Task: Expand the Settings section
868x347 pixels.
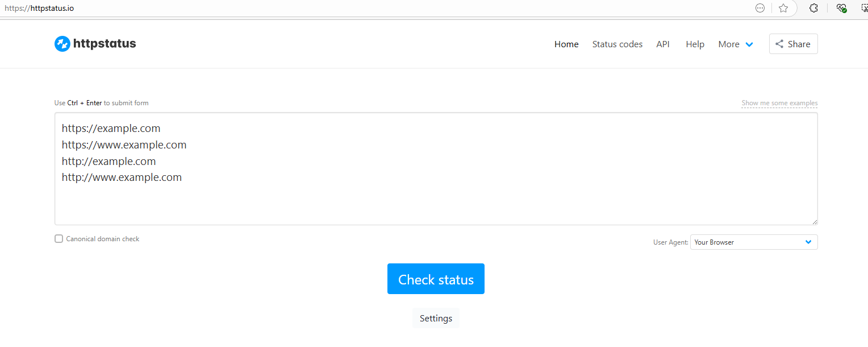Action: coord(436,319)
